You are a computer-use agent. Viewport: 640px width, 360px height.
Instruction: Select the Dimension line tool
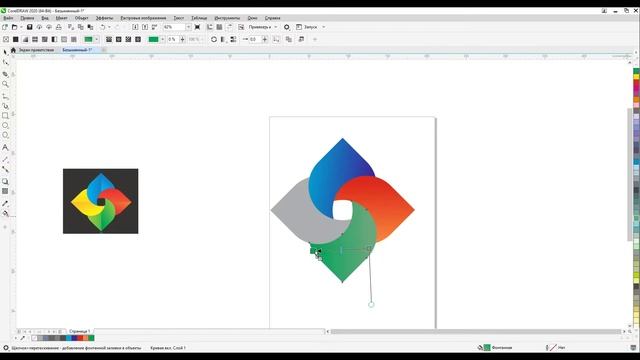click(5, 159)
